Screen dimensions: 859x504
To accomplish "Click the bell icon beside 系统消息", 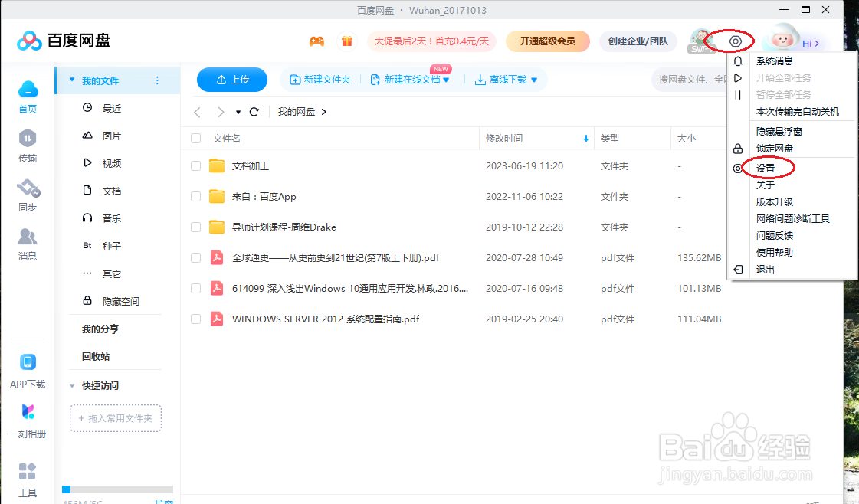I will click(738, 61).
